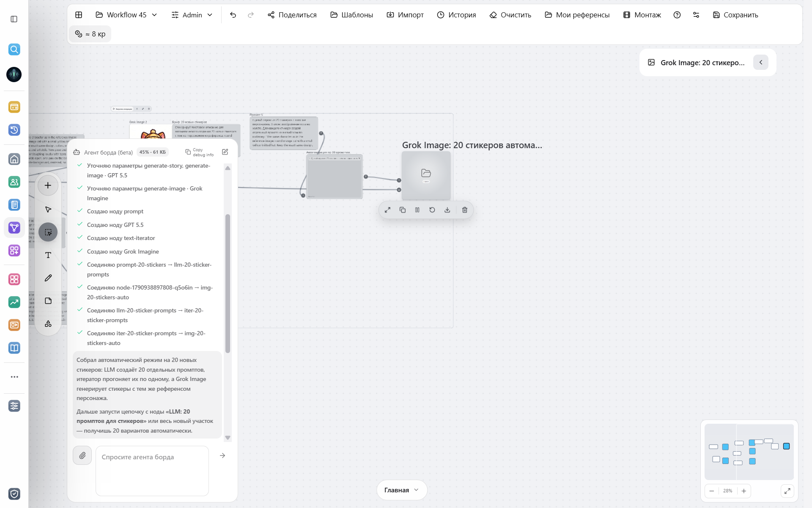
Task: Activate the area selection tool
Action: coord(48,232)
